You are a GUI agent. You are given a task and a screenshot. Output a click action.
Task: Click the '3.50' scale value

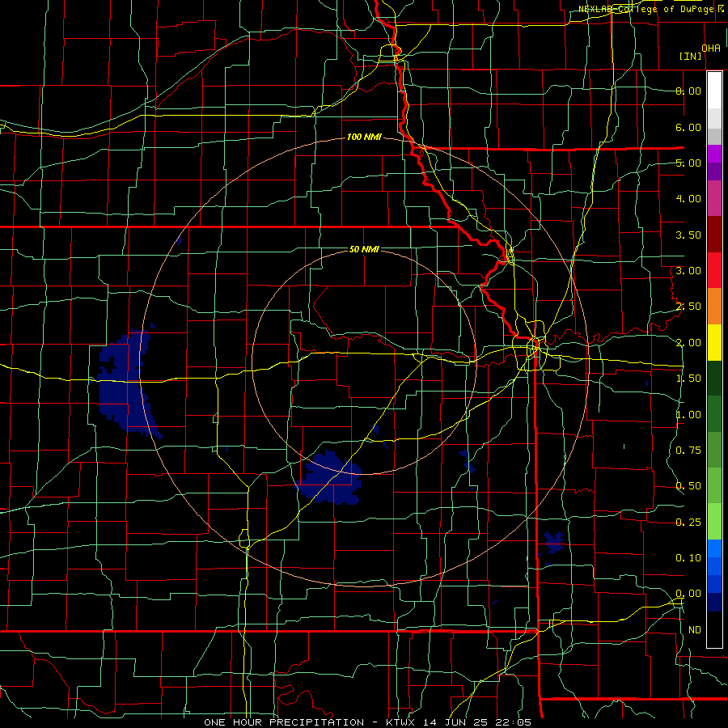coord(688,235)
